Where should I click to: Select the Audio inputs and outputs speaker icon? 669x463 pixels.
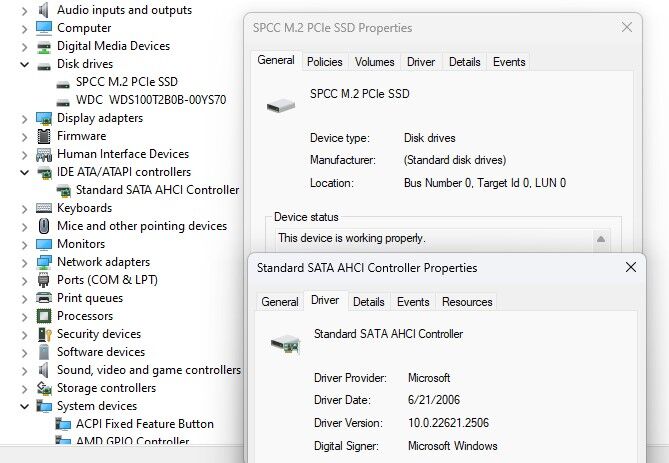point(44,10)
